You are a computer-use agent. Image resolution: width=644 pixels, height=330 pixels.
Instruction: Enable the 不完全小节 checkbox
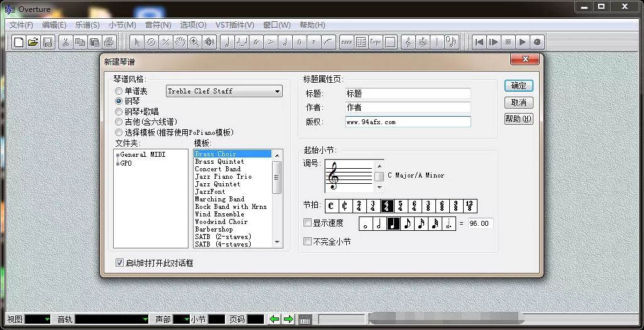307,242
